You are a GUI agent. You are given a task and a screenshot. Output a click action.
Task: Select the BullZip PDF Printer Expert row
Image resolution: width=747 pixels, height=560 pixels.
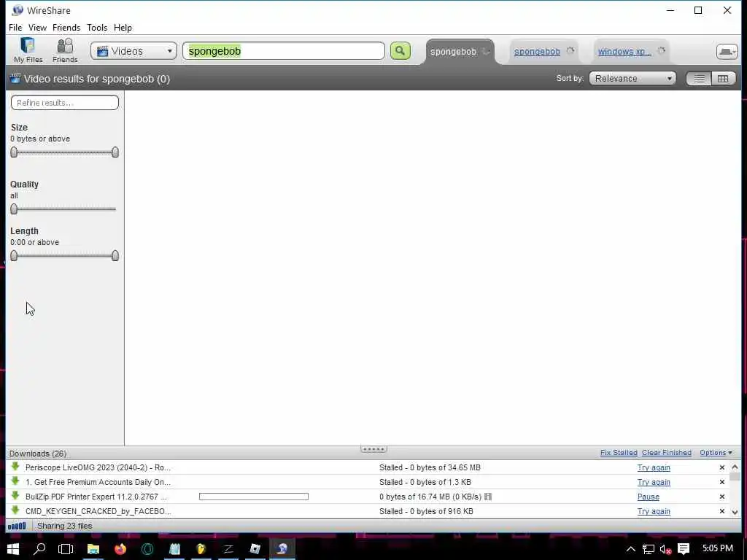pos(367,497)
